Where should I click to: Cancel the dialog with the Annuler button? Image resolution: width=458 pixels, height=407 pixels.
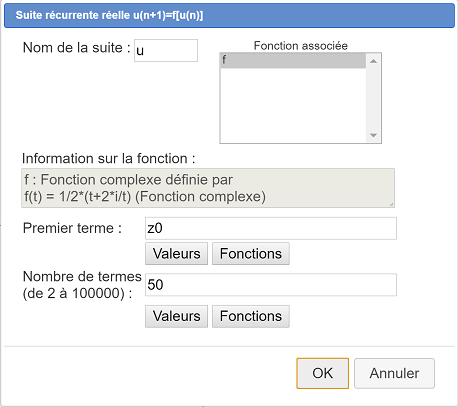coord(394,373)
